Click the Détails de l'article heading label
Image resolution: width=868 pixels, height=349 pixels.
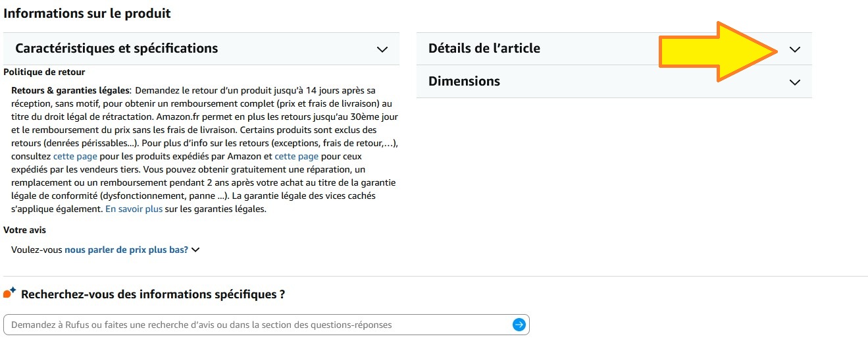[484, 48]
